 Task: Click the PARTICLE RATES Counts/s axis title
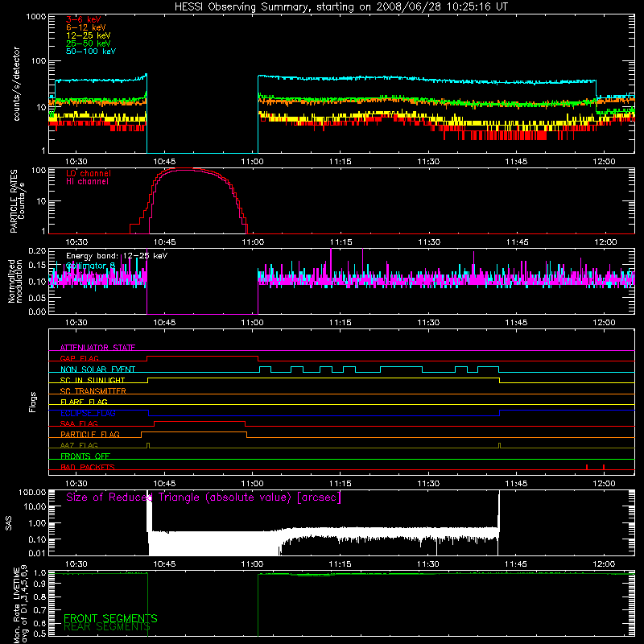click(x=17, y=201)
